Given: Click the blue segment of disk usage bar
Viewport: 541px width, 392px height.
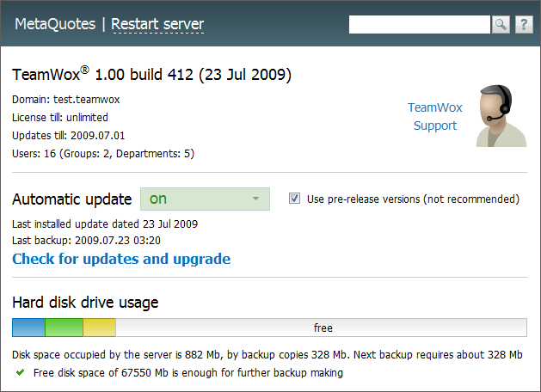Looking at the screenshot, I should point(28,328).
